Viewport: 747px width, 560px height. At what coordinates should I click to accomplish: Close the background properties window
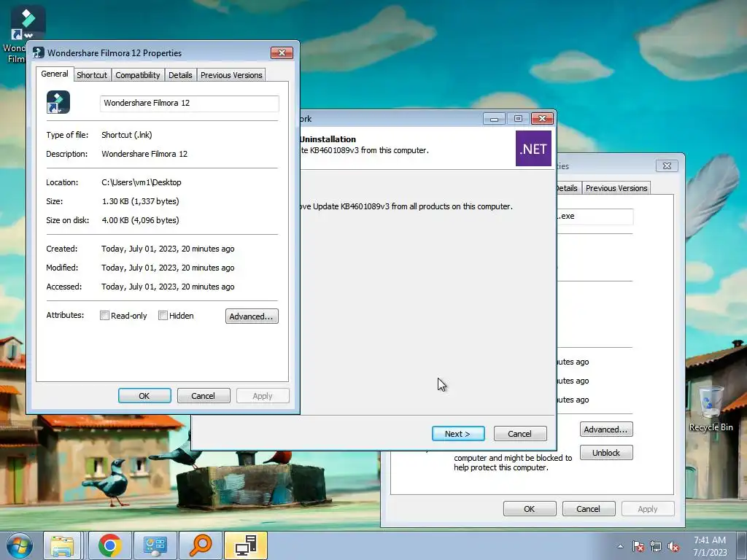(667, 166)
